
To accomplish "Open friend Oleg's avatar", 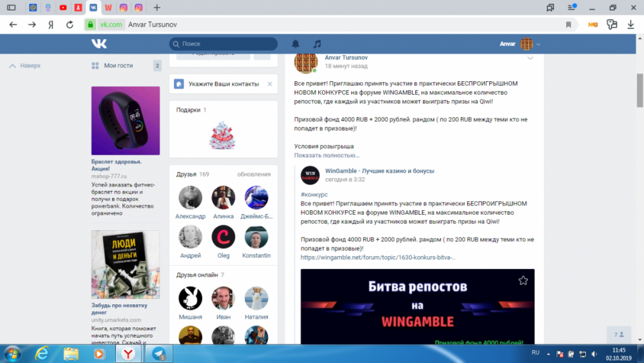I will click(223, 238).
